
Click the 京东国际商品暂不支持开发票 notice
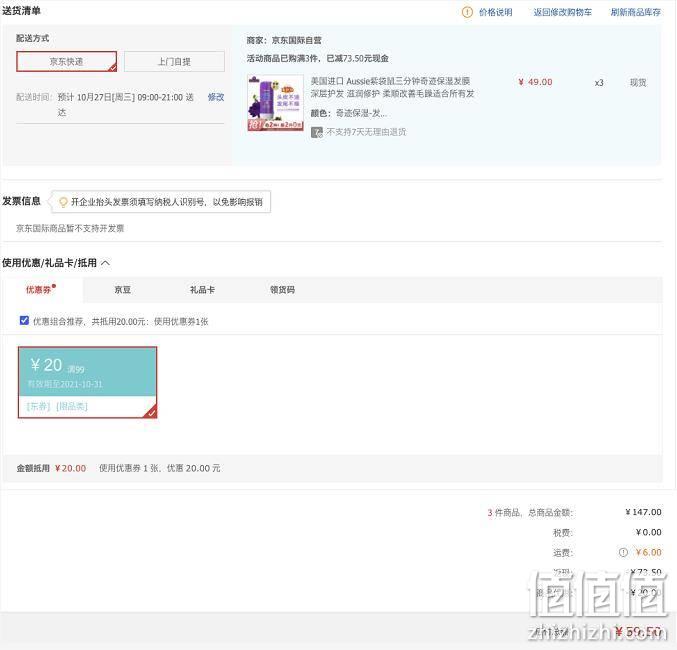click(x=70, y=228)
